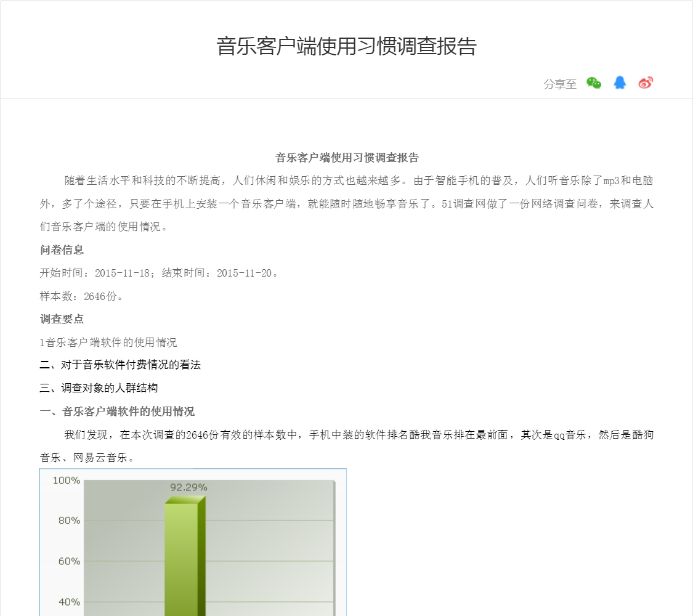The width and height of the screenshot is (693, 616).
Task: Click the 92.29% bar value label
Action: click(188, 487)
